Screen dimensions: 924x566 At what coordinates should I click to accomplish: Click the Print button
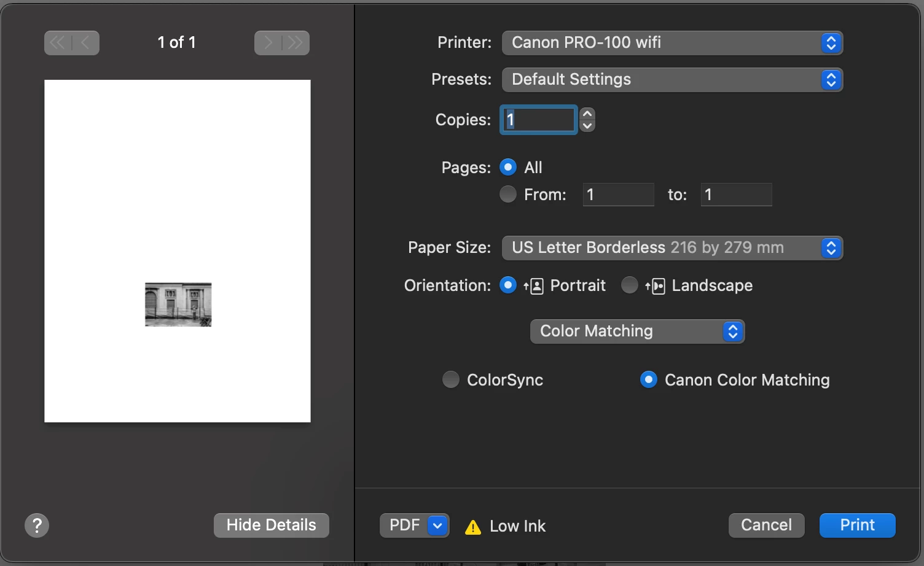858,525
